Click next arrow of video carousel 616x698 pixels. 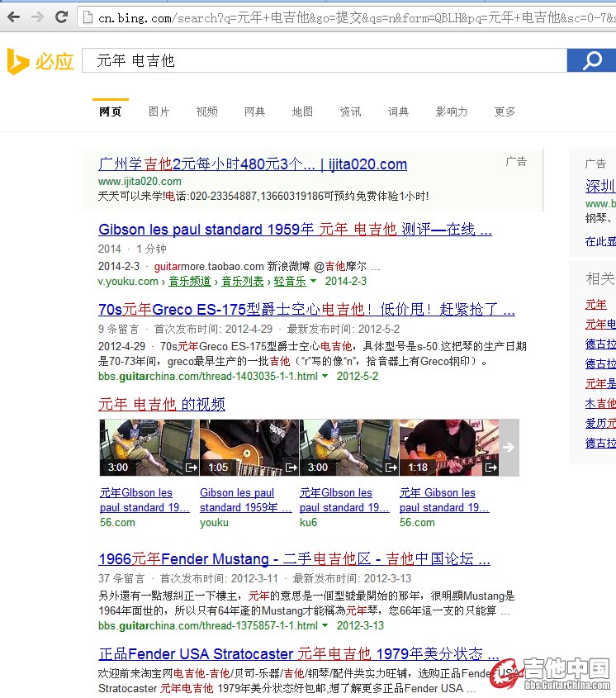(509, 448)
